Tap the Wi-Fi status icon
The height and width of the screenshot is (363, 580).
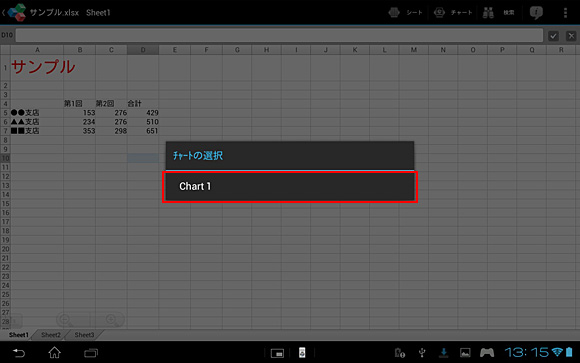pos(557,352)
